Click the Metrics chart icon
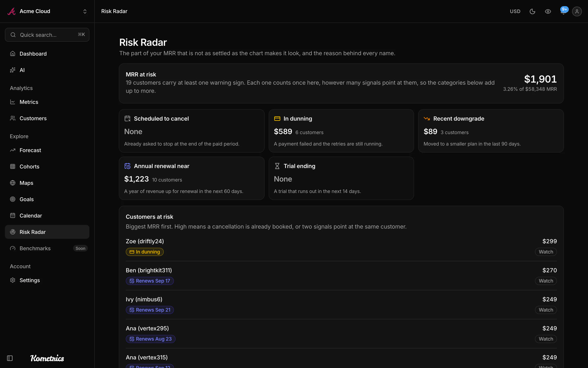The image size is (588, 368). [13, 102]
